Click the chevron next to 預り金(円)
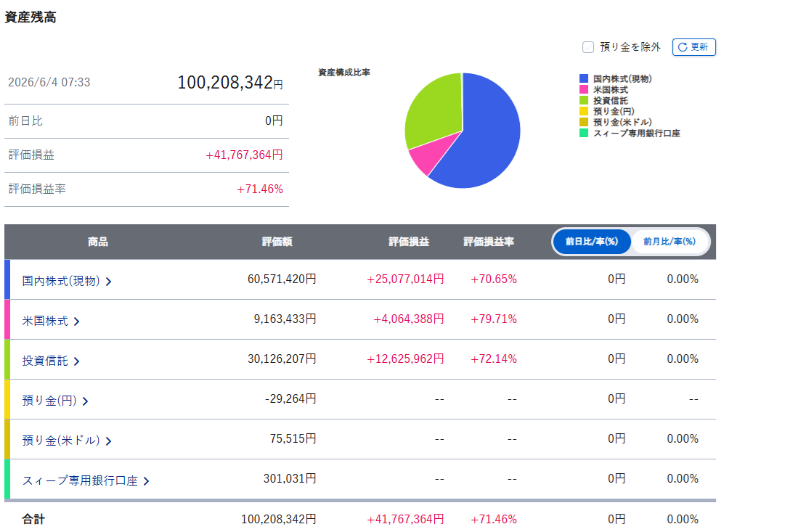The width and height of the screenshot is (798, 532). pyautogui.click(x=85, y=401)
